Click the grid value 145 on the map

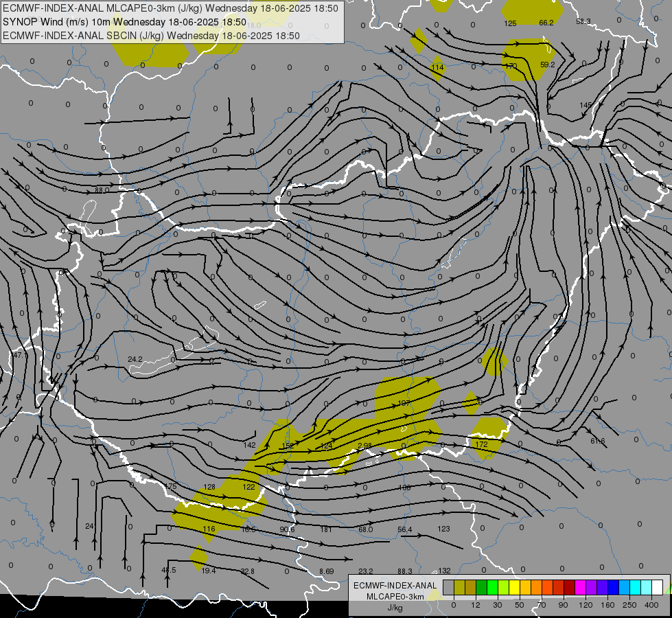click(x=586, y=105)
